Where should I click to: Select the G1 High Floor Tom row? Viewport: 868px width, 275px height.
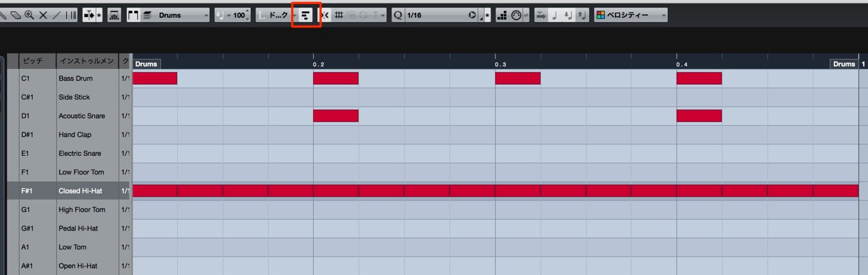coord(68,209)
